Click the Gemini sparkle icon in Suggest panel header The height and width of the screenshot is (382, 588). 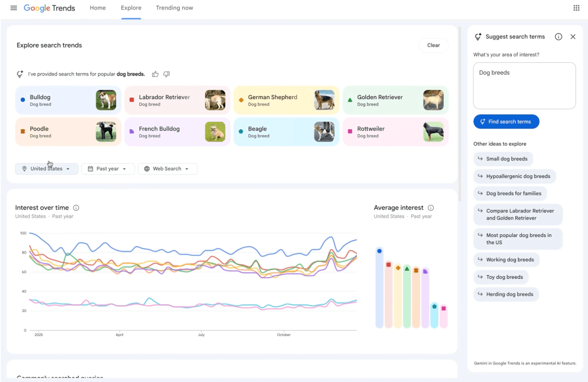(478, 36)
